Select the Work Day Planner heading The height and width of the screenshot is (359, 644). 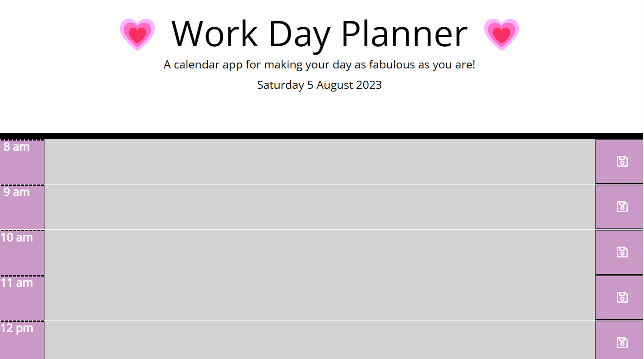coord(319,33)
